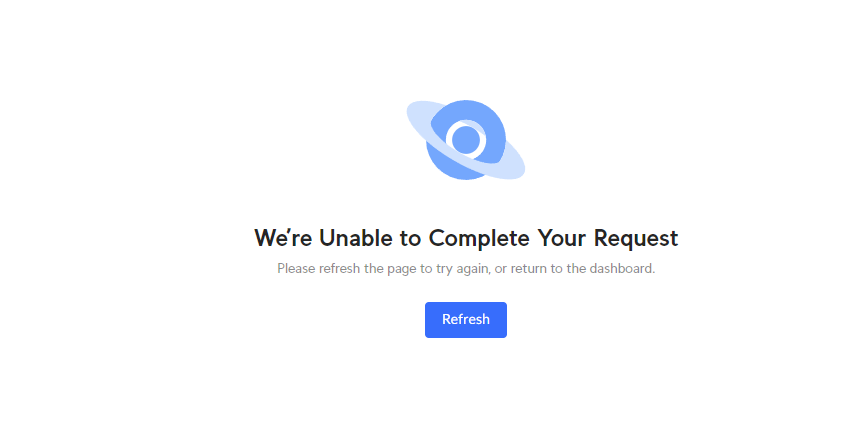This screenshot has width=864, height=425.
Task: Click "try again" in the subtitle message
Action: click(x=461, y=270)
